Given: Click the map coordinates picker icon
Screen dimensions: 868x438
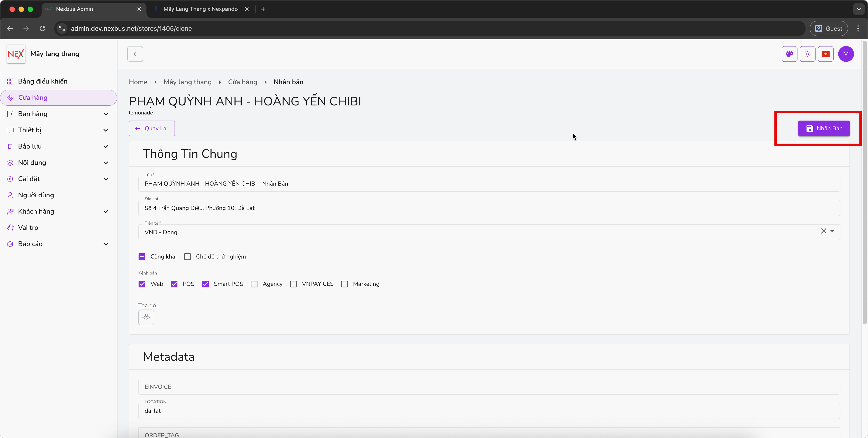Looking at the screenshot, I should pos(146,317).
